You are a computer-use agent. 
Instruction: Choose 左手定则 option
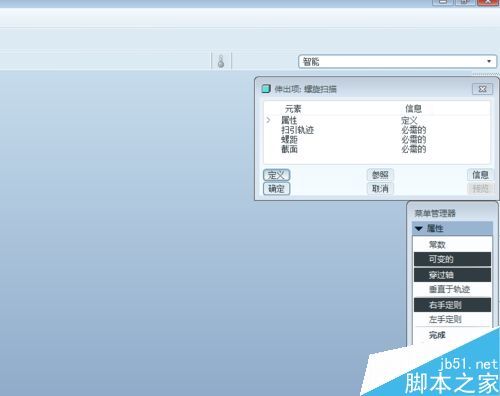point(452,319)
